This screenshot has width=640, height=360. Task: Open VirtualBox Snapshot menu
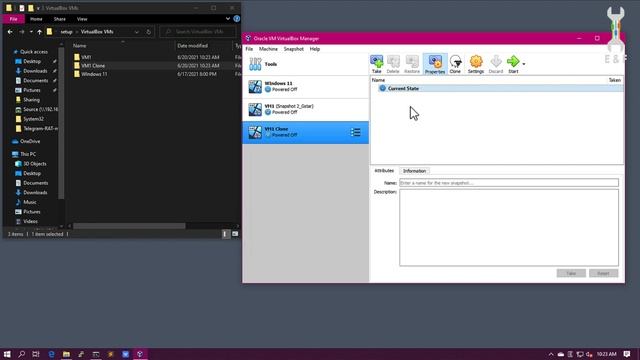click(x=293, y=49)
